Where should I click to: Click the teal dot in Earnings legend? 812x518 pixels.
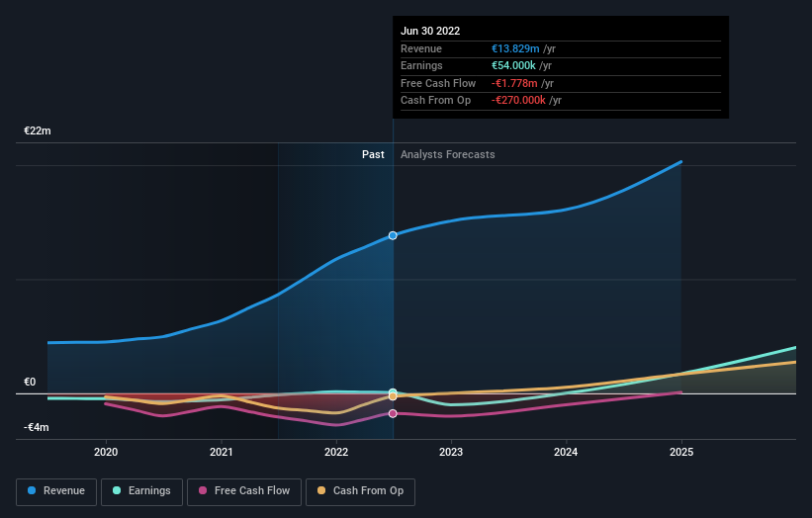click(x=117, y=490)
